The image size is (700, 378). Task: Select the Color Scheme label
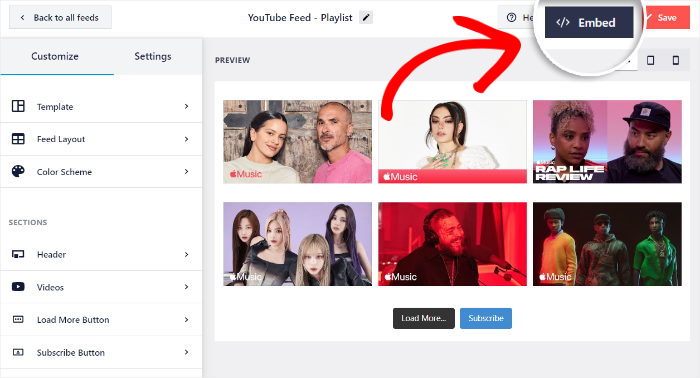(x=64, y=172)
